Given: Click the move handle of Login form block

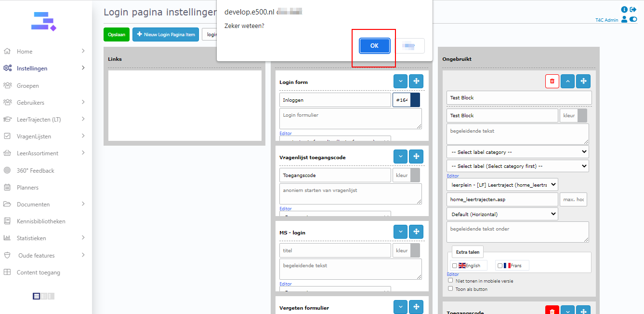Looking at the screenshot, I should (416, 82).
